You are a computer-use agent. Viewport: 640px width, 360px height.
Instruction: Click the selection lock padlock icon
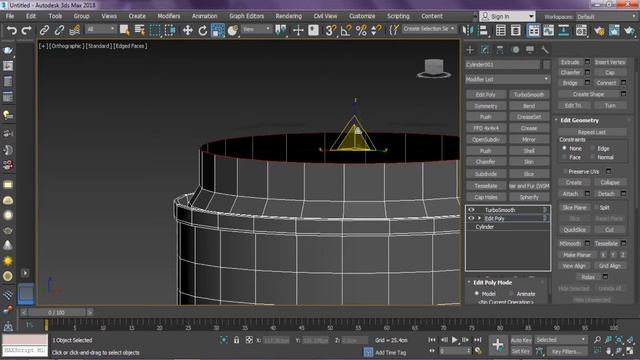(236, 340)
